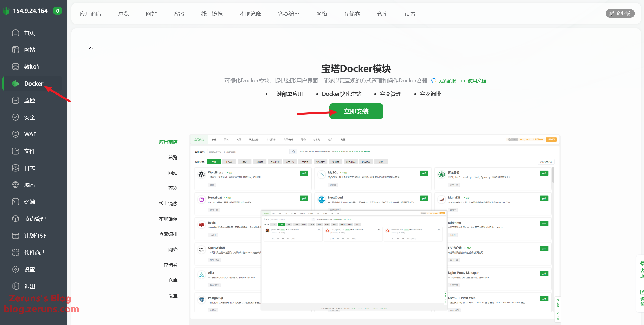644x325 pixels.
Task: Switch to the 总览 top tab
Action: coord(123,14)
